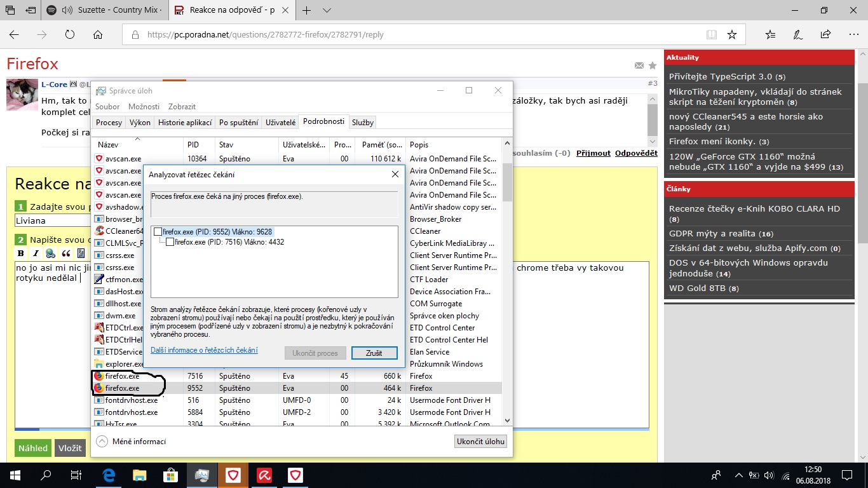Add page to favorites with the star icon
The image size is (868, 488).
tap(732, 34)
